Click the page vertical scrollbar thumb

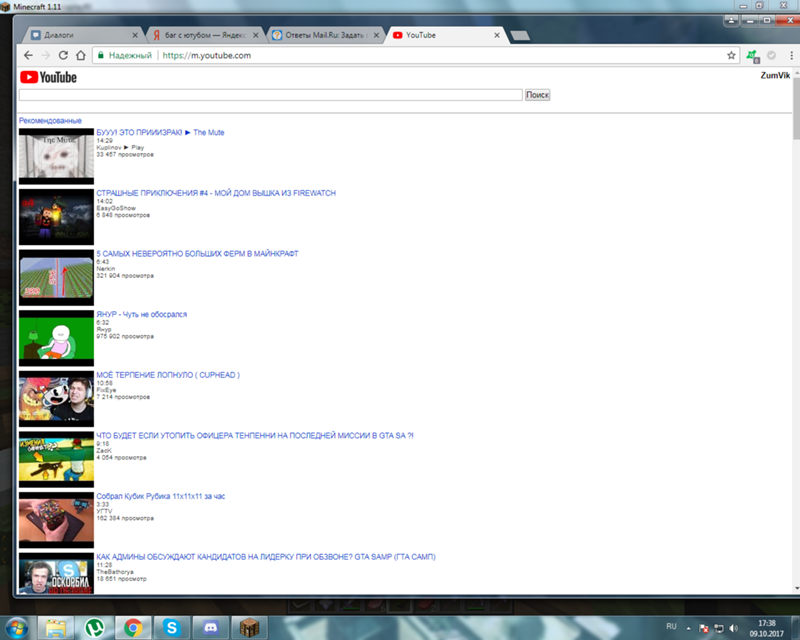point(796,108)
